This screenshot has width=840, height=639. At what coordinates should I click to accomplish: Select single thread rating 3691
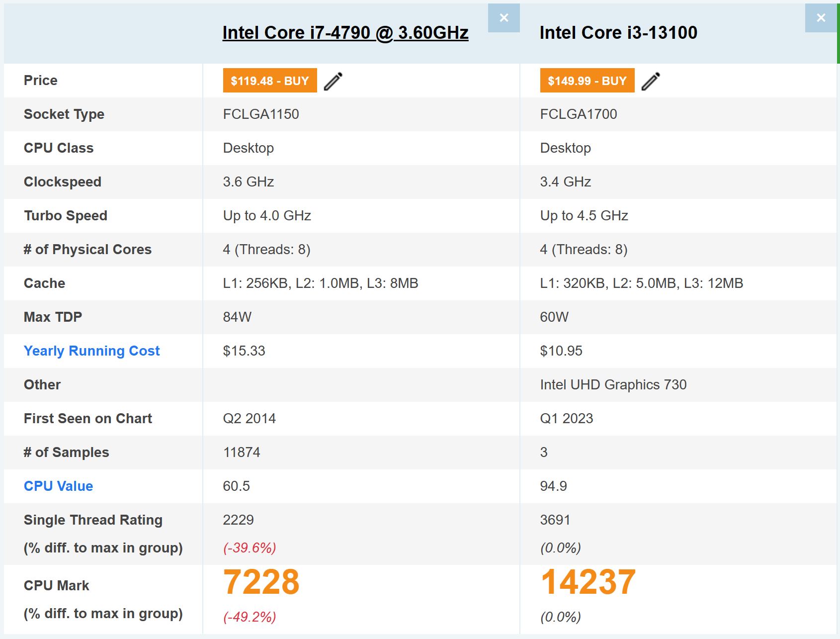555,520
